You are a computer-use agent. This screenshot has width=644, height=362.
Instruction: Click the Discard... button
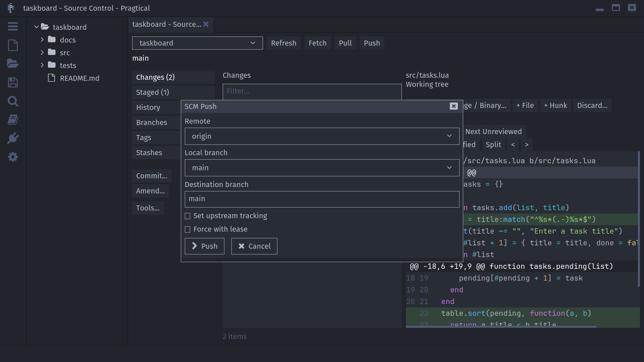592,105
